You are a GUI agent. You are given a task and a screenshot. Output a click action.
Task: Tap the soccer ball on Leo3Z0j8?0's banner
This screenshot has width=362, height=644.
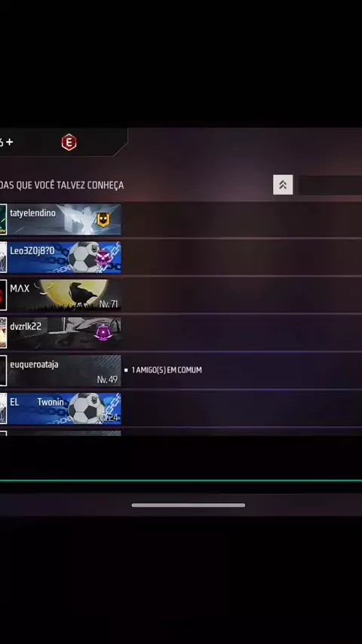click(x=83, y=257)
